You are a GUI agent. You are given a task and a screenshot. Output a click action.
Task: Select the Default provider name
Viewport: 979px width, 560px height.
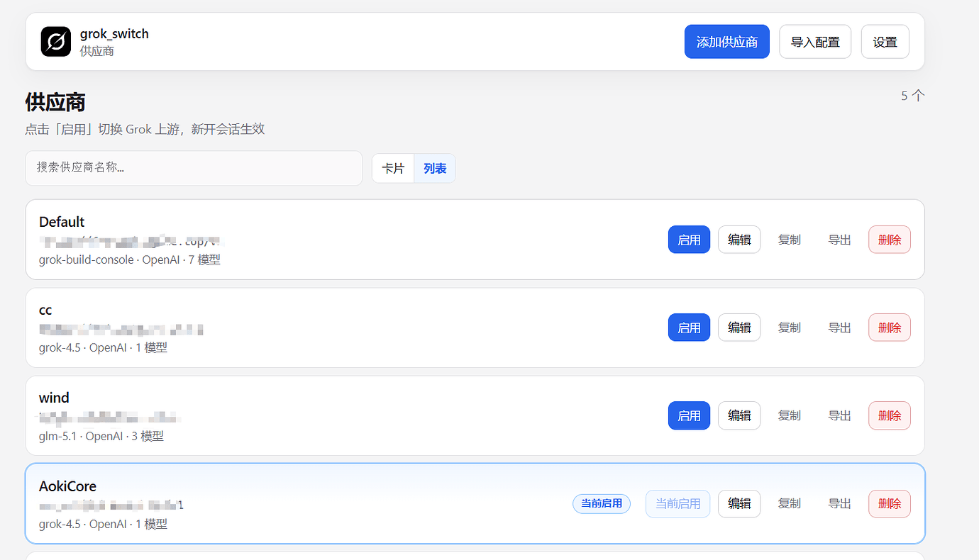(x=62, y=222)
